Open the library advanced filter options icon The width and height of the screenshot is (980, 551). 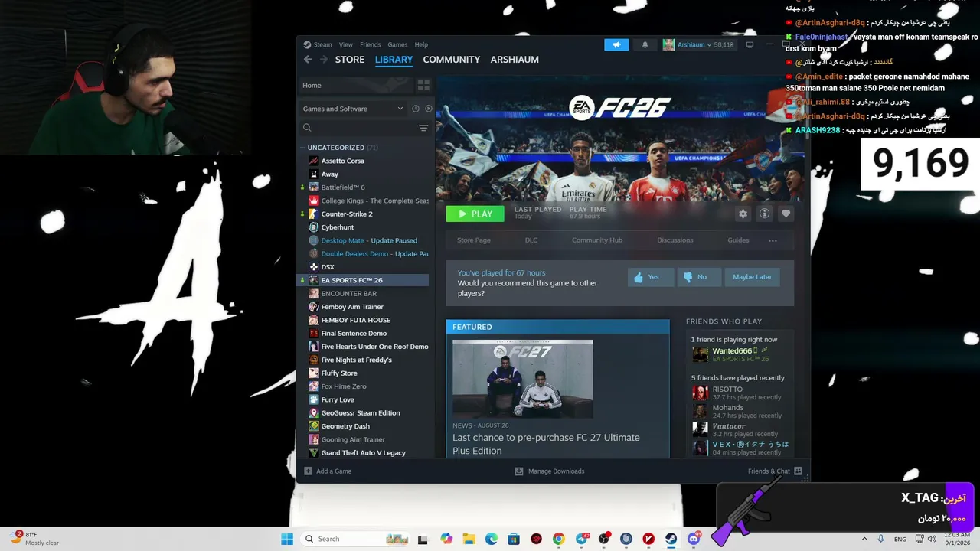[x=423, y=128]
